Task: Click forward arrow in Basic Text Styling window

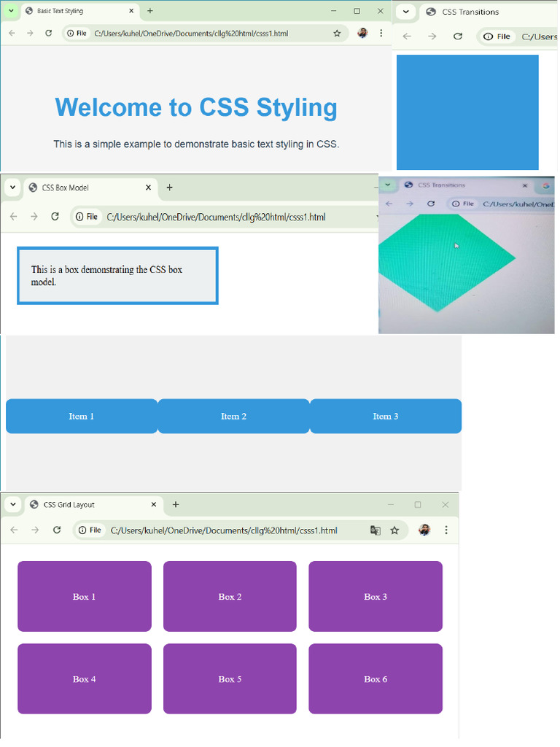Action: click(30, 34)
